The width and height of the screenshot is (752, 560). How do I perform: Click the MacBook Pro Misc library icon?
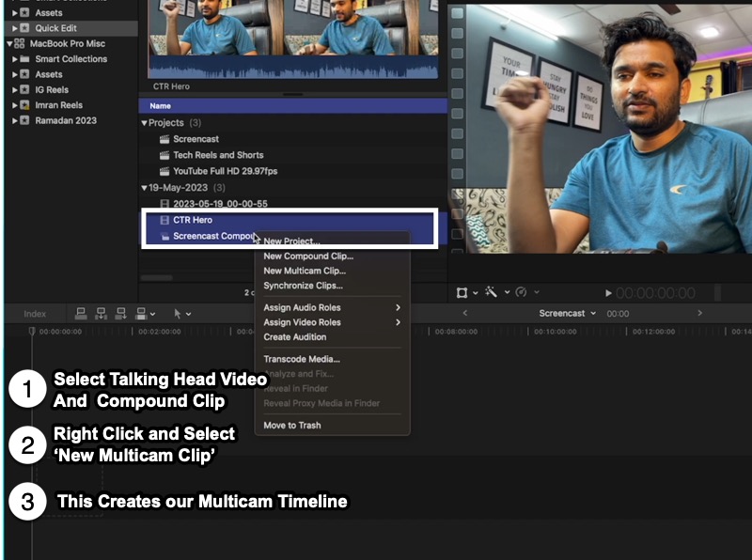coord(20,43)
